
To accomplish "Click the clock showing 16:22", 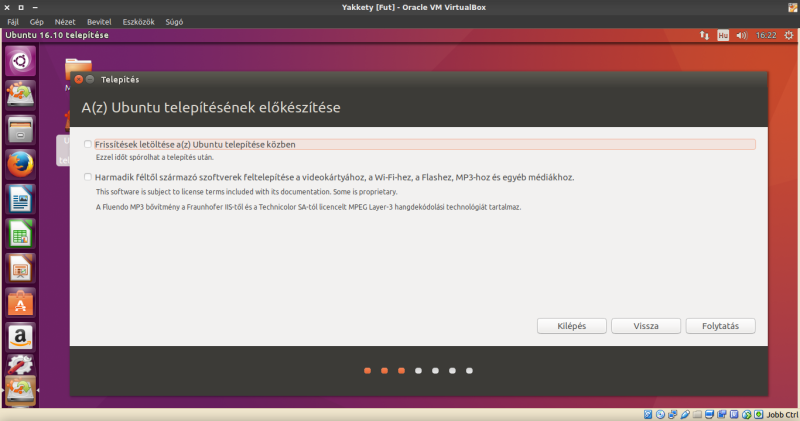I will coord(766,35).
